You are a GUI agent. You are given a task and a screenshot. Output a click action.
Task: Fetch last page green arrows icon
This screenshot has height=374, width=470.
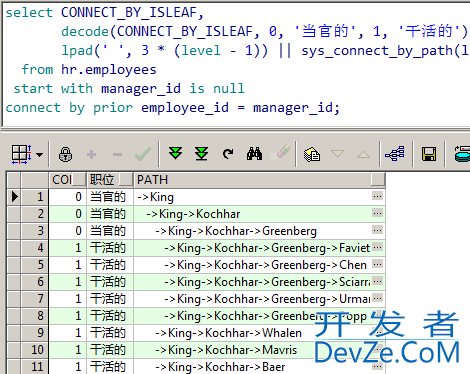(x=202, y=154)
